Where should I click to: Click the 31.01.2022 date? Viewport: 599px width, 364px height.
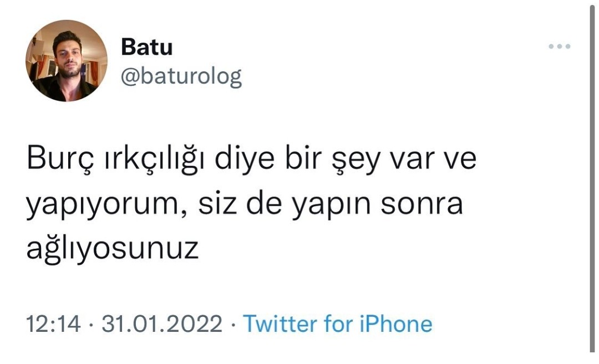[161, 324]
